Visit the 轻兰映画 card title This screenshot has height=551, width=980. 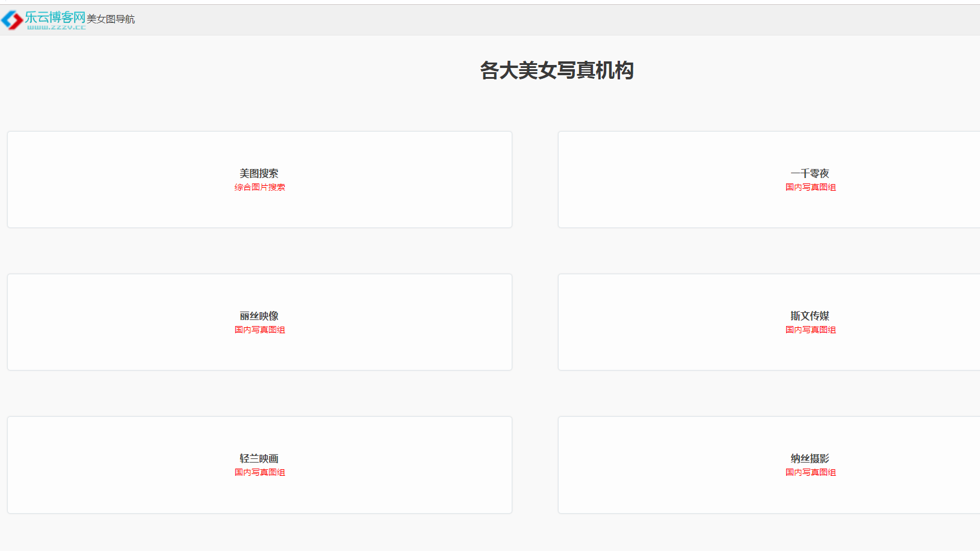pyautogui.click(x=259, y=458)
